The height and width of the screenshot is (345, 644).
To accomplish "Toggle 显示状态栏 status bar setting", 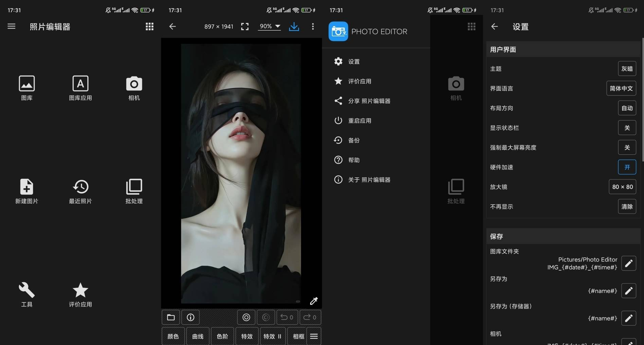I will (x=627, y=128).
